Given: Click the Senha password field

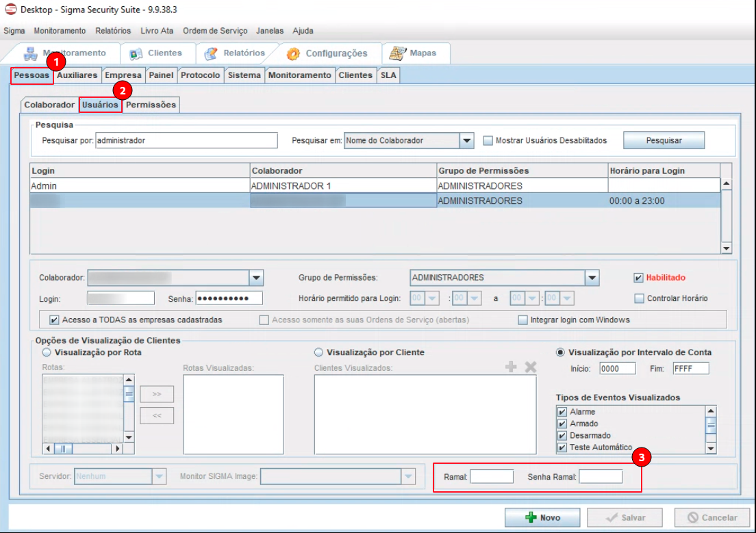Looking at the screenshot, I should click(x=229, y=298).
